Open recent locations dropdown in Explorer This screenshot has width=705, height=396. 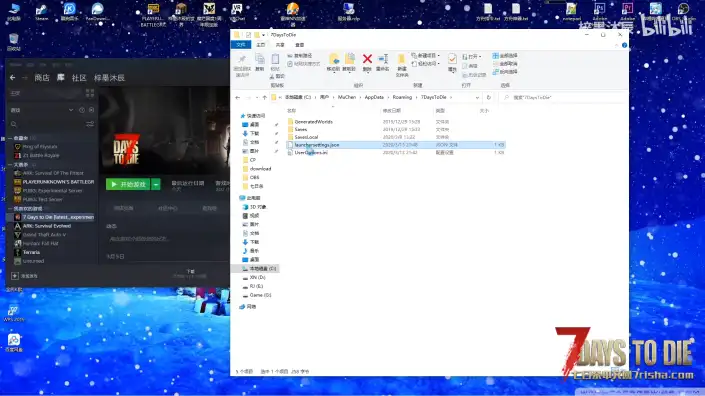click(x=257, y=98)
